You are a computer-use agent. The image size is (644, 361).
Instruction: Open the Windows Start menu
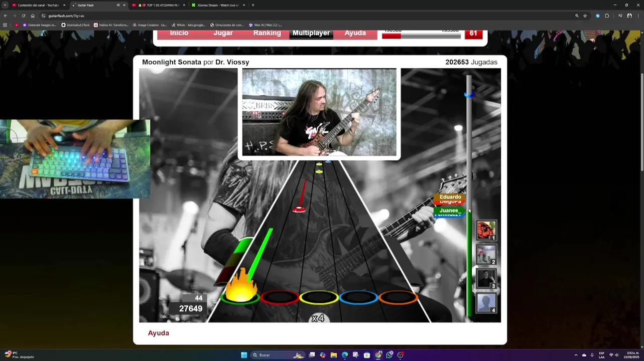(x=244, y=355)
